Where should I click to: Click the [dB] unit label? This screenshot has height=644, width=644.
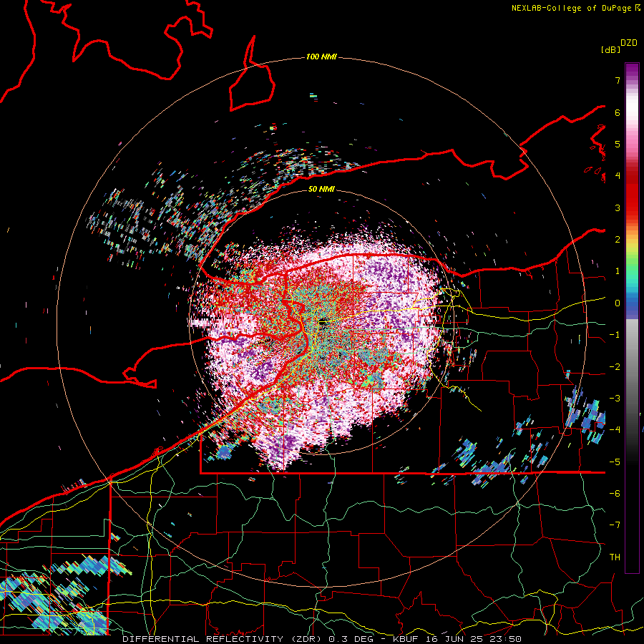(611, 49)
